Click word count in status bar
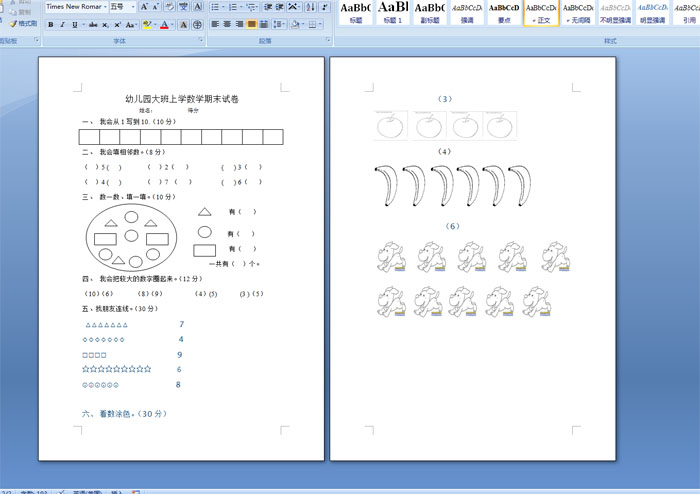Viewport: 700px width, 494px height. (33, 492)
